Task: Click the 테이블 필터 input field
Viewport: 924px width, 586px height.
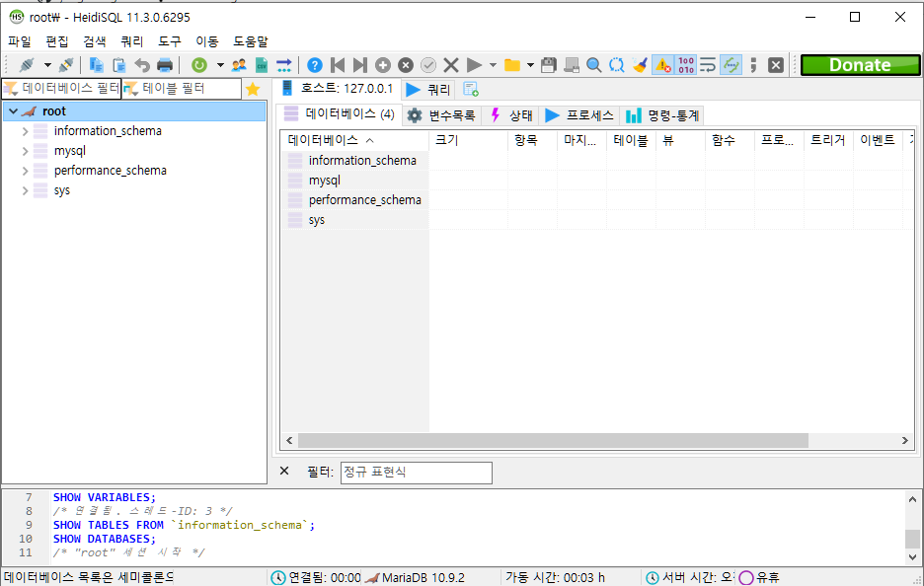Action: coord(182,89)
